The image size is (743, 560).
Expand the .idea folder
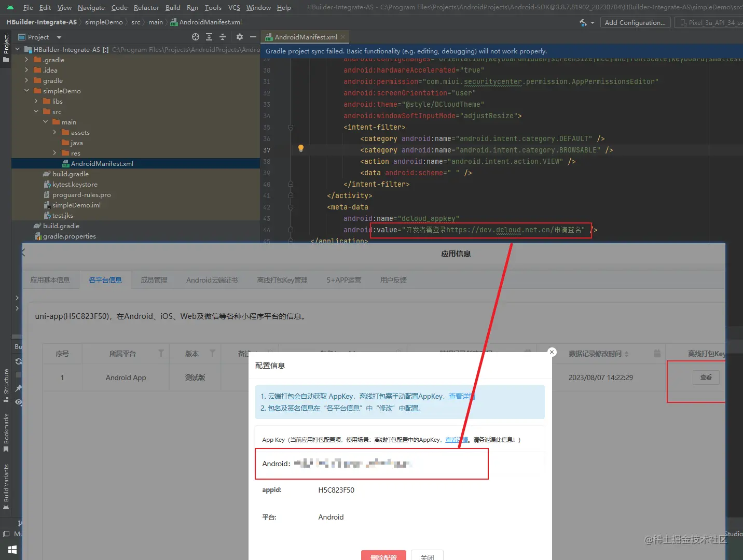coord(26,70)
